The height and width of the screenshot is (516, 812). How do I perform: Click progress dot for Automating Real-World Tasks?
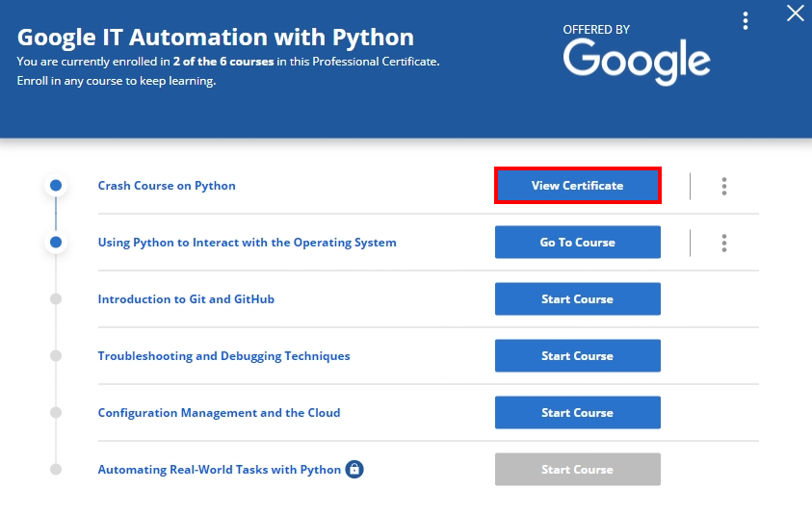56,470
